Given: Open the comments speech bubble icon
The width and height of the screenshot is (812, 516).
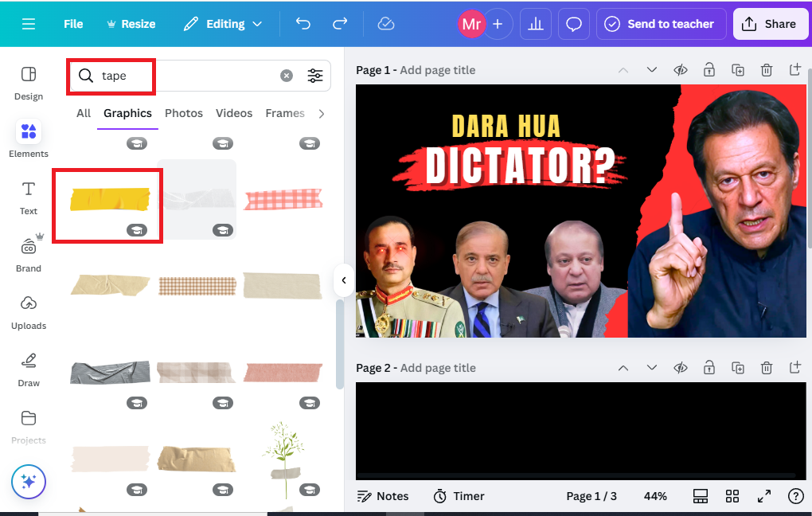Looking at the screenshot, I should [x=574, y=24].
